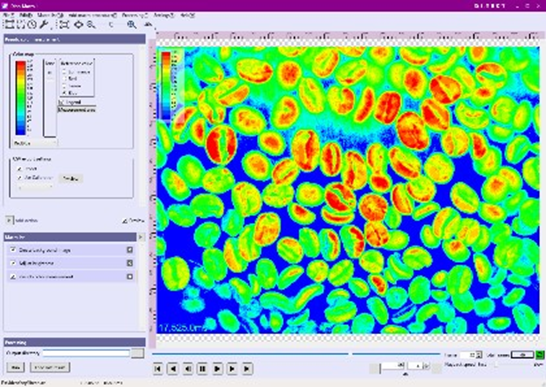Click the rainbow color map scale
The width and height of the screenshot is (546, 387).
tap(21, 98)
